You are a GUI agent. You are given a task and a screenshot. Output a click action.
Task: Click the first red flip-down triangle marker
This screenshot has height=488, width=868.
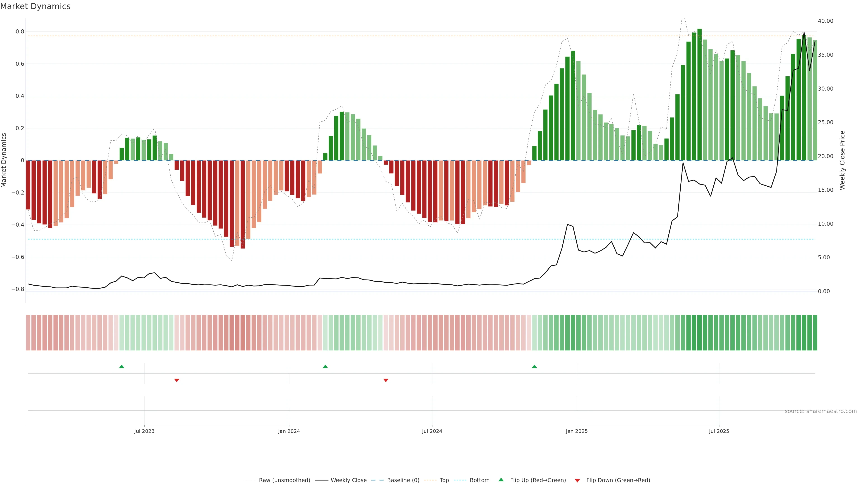tap(177, 380)
